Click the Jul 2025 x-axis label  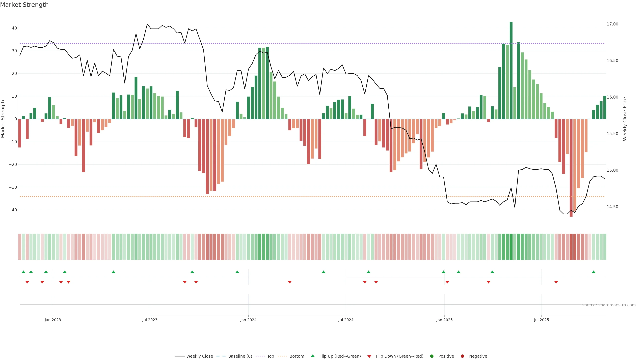(x=541, y=320)
